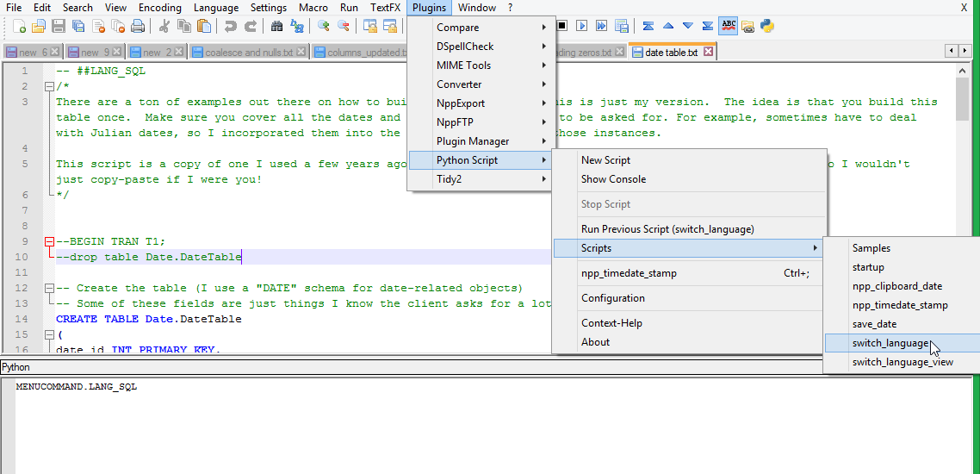Print the document using toolbar icon
This screenshot has width=980, height=474.
(x=138, y=26)
